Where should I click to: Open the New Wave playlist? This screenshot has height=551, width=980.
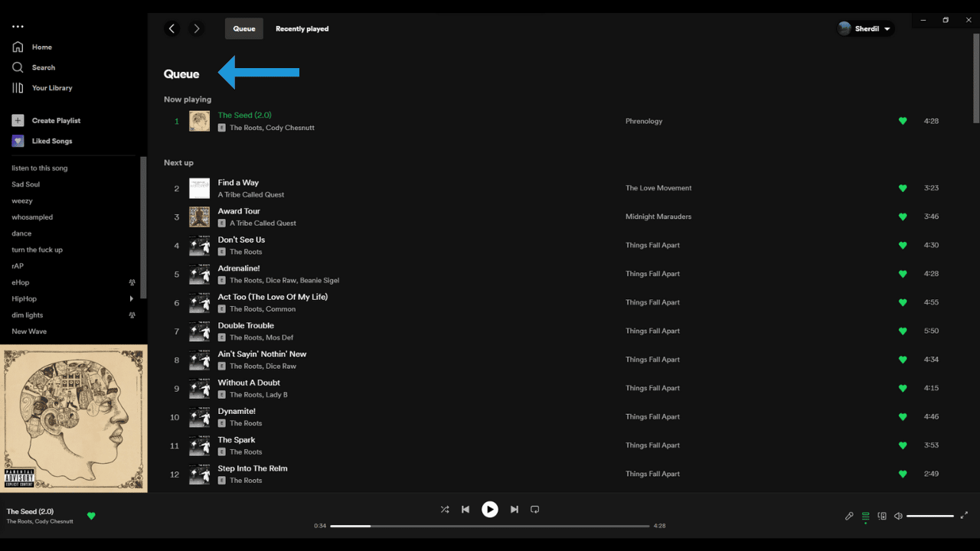29,331
